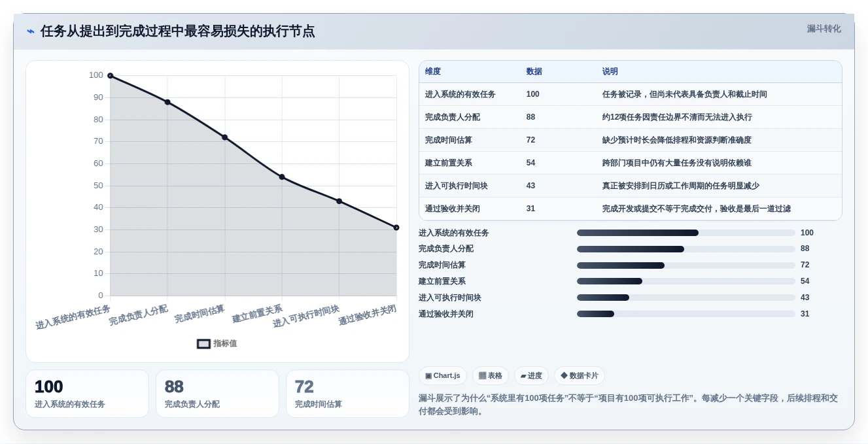This screenshot has width=868, height=444.
Task: Click progress bar for 建立前置关系
Action: coord(686,281)
